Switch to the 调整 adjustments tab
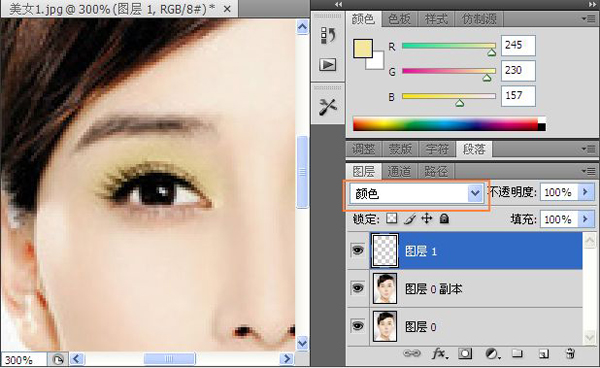This screenshot has height=368, width=600. click(x=364, y=149)
